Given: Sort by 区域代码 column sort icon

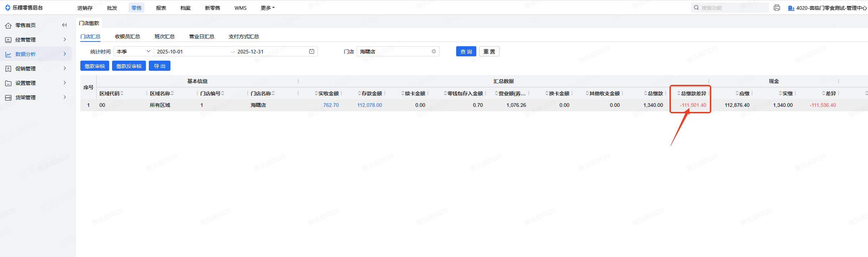Looking at the screenshot, I should [x=122, y=93].
